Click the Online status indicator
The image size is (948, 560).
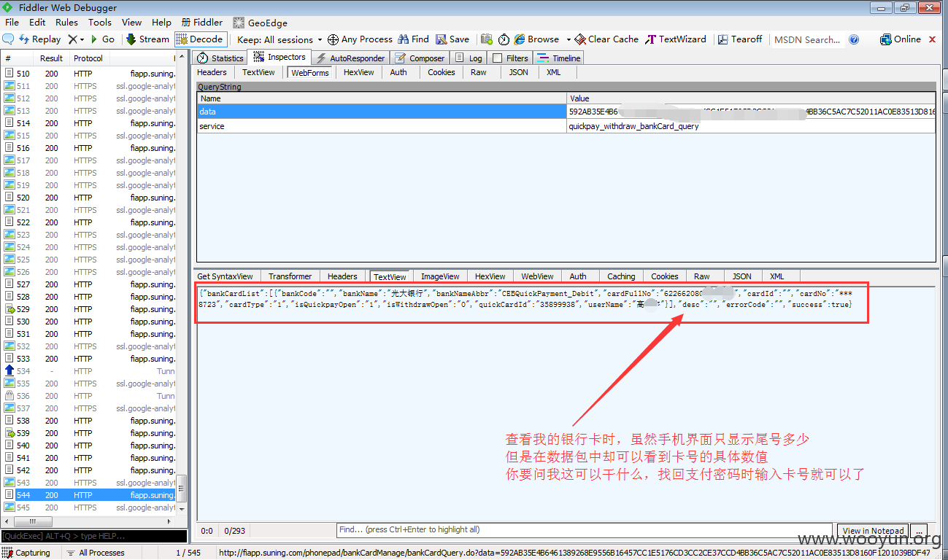(901, 39)
